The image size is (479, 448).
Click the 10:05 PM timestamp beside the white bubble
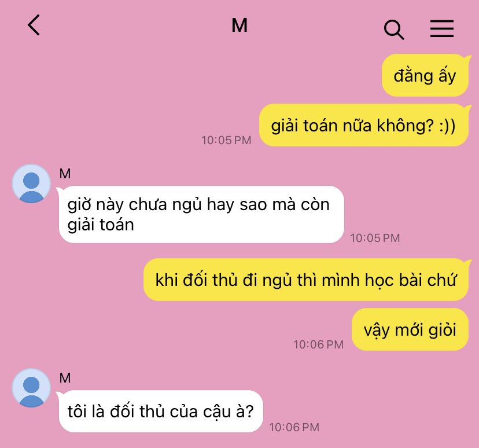[375, 238]
